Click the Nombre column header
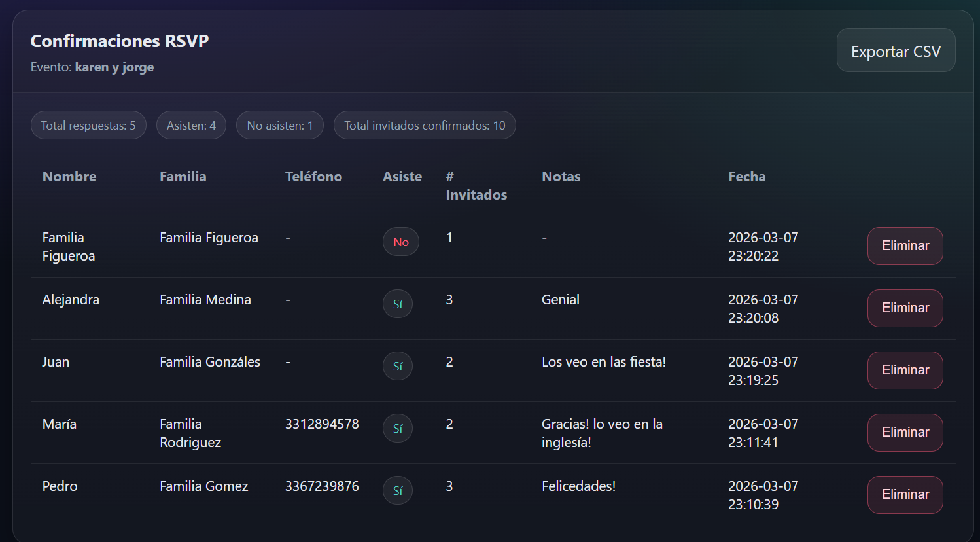Screen dimensions: 980x542 pyautogui.click(x=69, y=177)
